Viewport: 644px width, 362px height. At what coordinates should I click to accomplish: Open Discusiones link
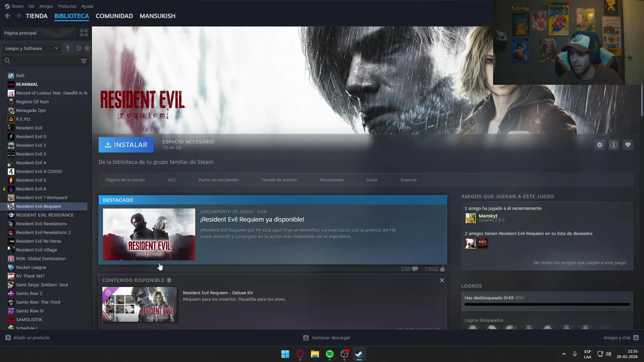(332, 180)
